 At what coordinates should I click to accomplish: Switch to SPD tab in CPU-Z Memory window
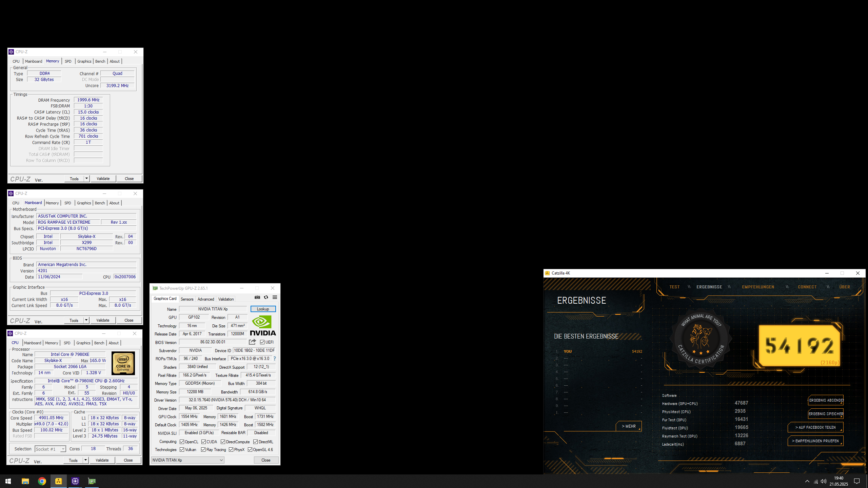pyautogui.click(x=68, y=61)
